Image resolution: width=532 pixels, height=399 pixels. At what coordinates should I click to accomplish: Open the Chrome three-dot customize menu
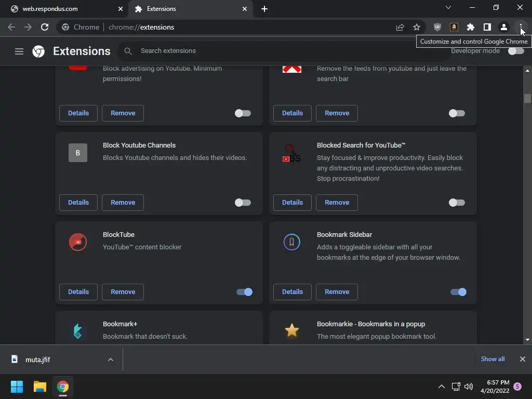(521, 27)
